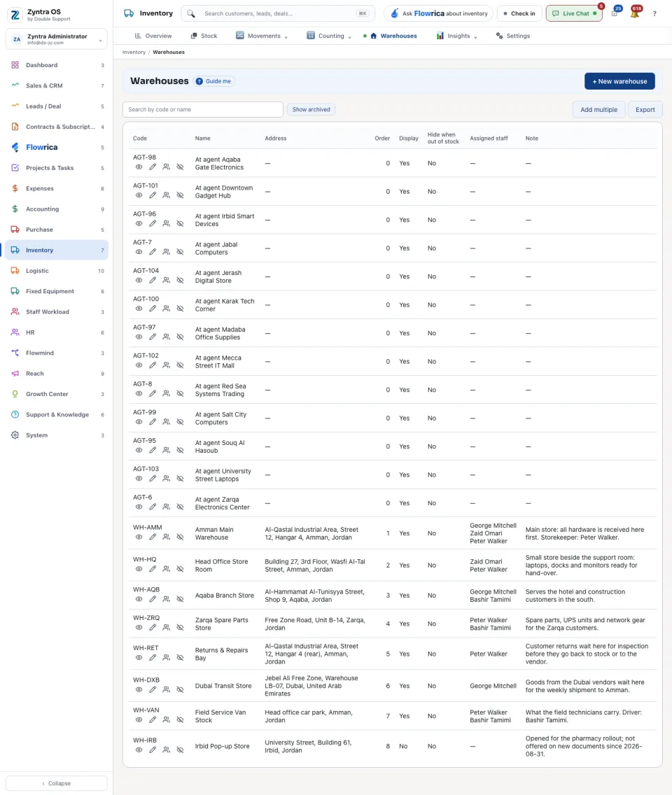Export the warehouses list
Screen dimensions: 672x795
point(645,109)
